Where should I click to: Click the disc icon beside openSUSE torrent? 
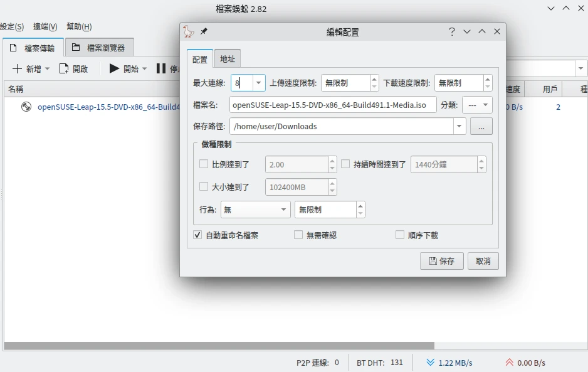[26, 107]
